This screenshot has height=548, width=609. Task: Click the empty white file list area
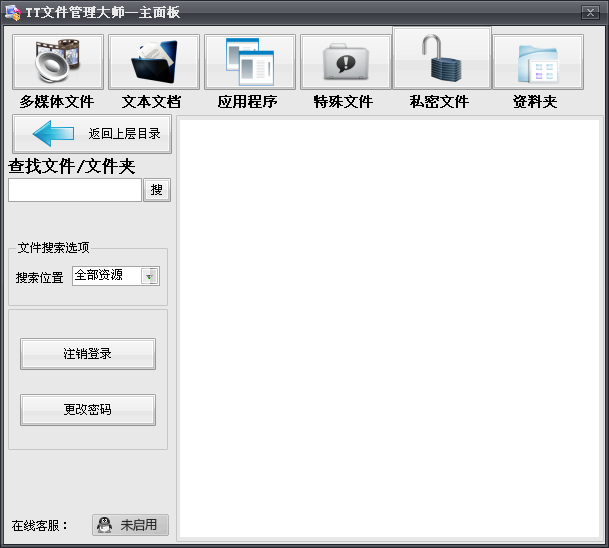click(x=389, y=330)
